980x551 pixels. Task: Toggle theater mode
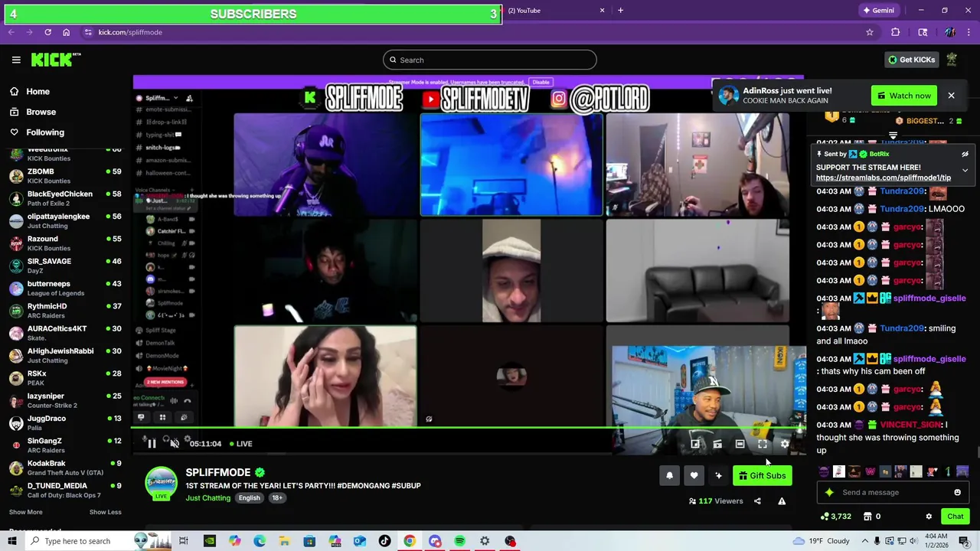pyautogui.click(x=740, y=444)
